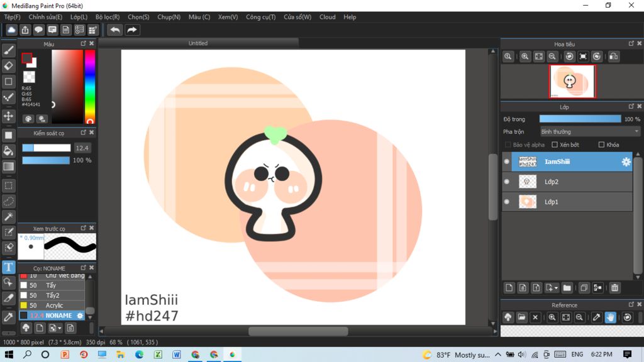Zoom in the Navigator preview

525,57
